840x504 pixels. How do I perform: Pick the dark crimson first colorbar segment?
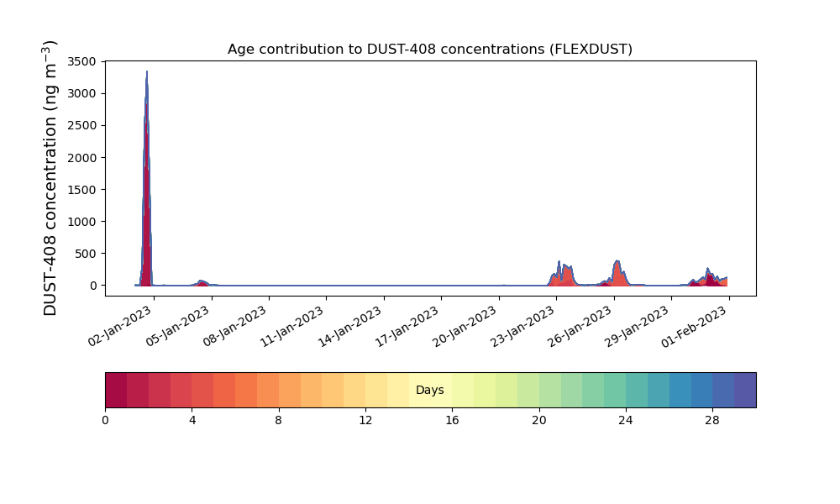116,390
